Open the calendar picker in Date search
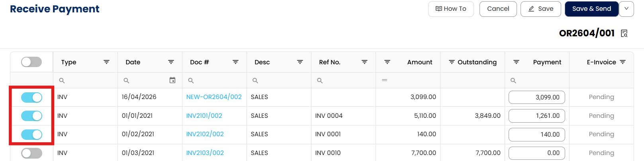 (x=172, y=80)
